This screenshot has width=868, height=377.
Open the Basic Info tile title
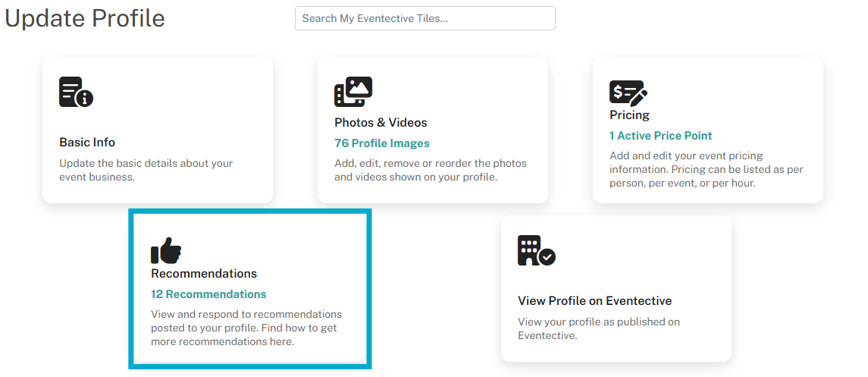point(87,143)
